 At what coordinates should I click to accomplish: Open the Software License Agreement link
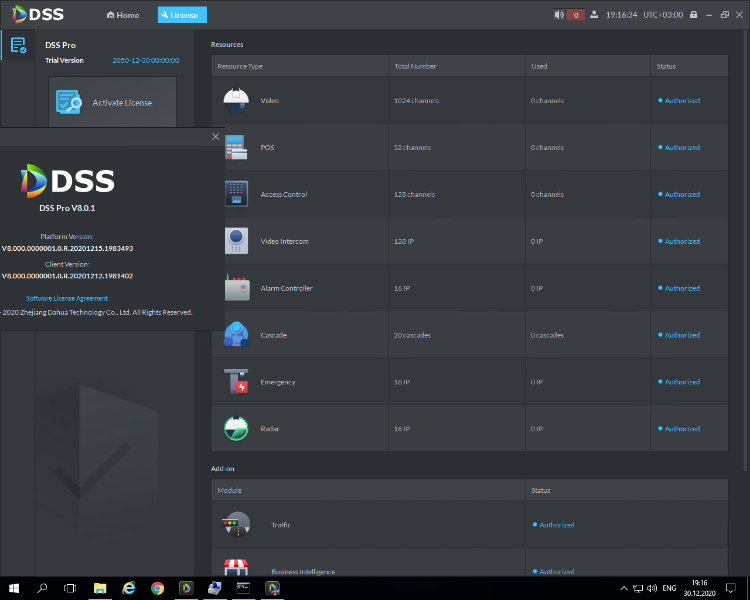pos(67,298)
